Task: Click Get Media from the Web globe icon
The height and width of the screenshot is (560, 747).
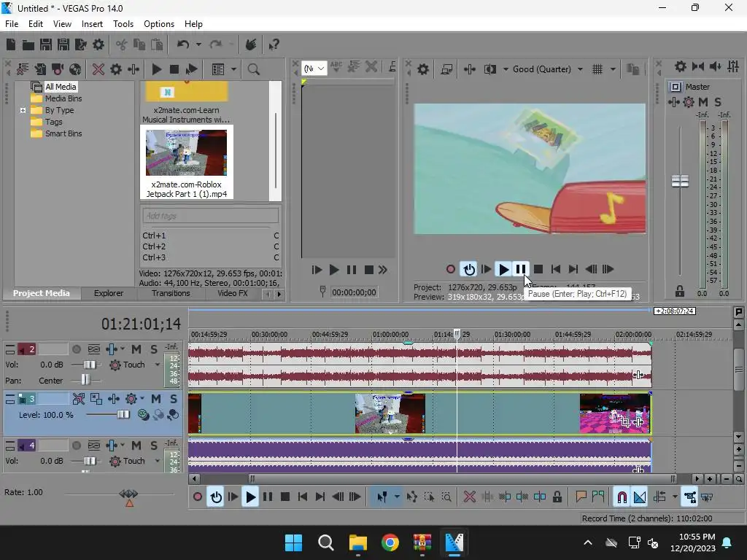Action: [75, 69]
